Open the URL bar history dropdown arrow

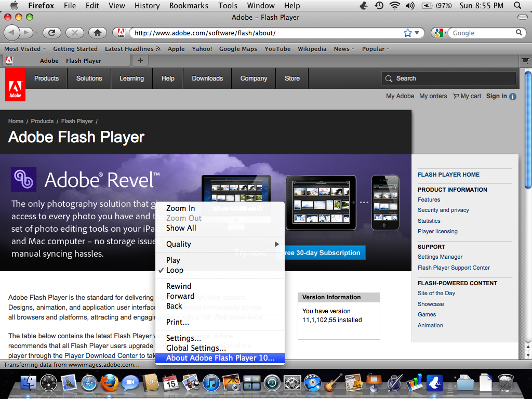click(417, 33)
